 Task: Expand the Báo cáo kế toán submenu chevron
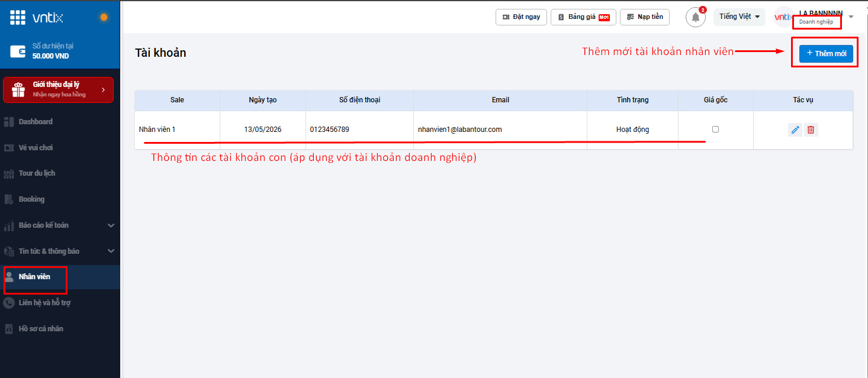pos(111,225)
